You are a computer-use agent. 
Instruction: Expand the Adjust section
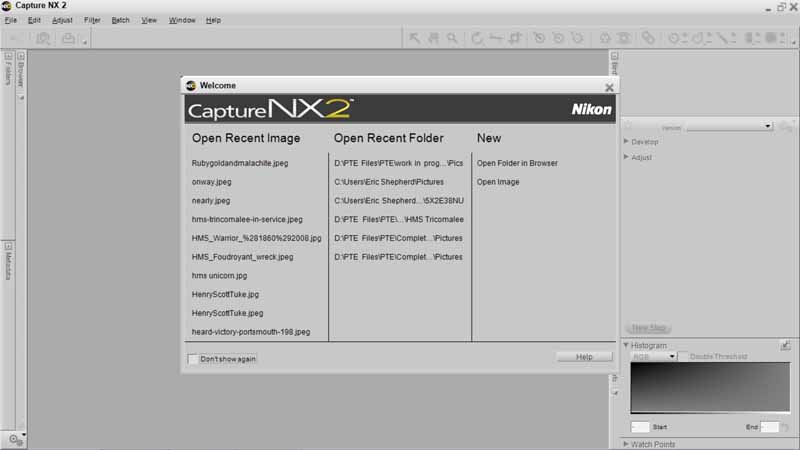pos(626,157)
